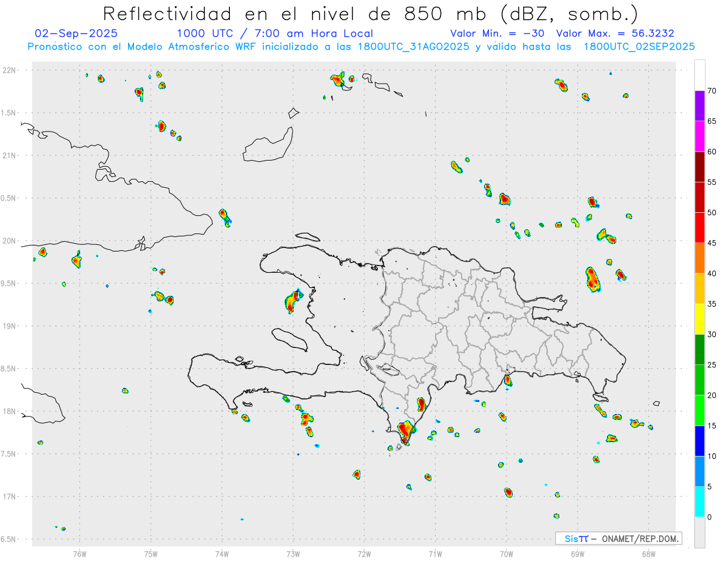Click the '75W' longitude axis label

[x=151, y=554]
